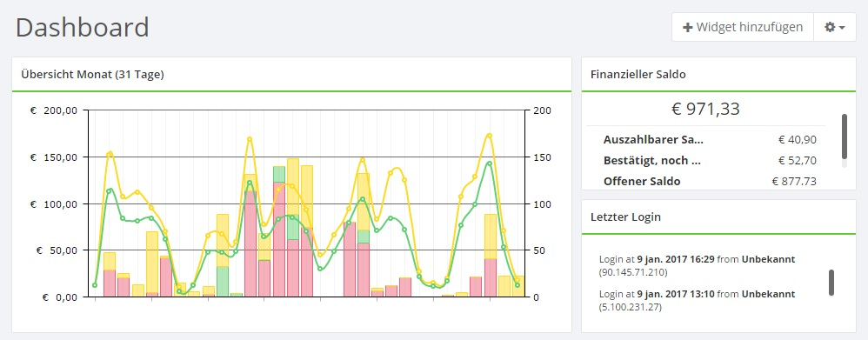
Task: Click the gear icon in top right
Action: tap(830, 27)
